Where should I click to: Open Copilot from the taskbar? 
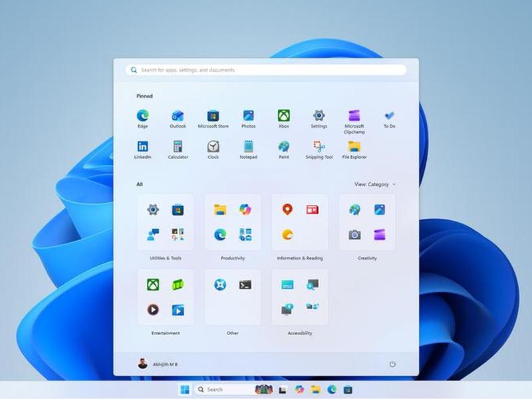tap(299, 390)
